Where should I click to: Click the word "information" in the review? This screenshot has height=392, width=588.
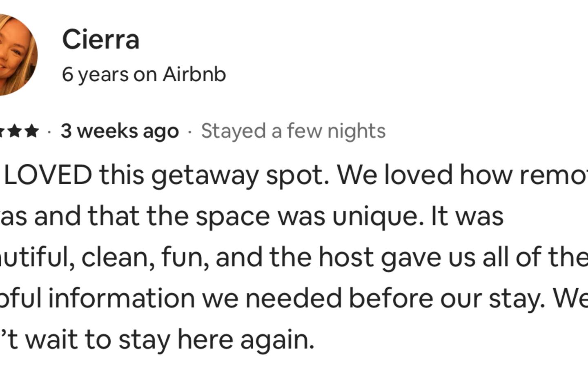[122, 298]
